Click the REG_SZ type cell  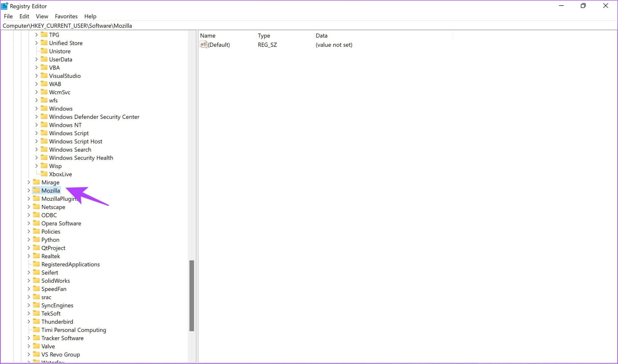267,45
